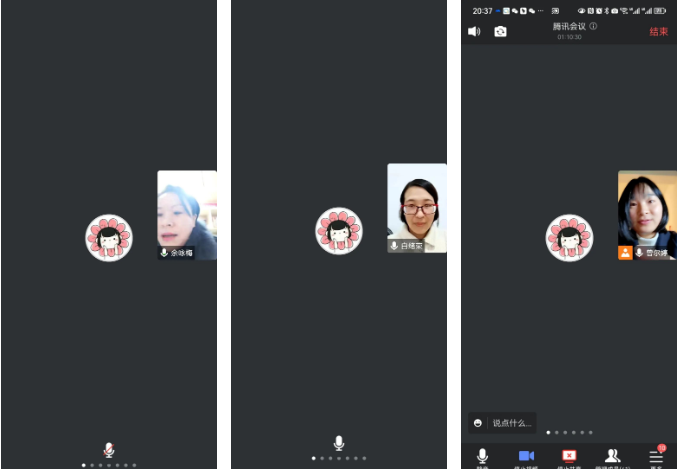Image resolution: width=677 pixels, height=469 pixels.
Task: Open meeting info icon beside 腾讯会议 title
Action: pyautogui.click(x=593, y=26)
